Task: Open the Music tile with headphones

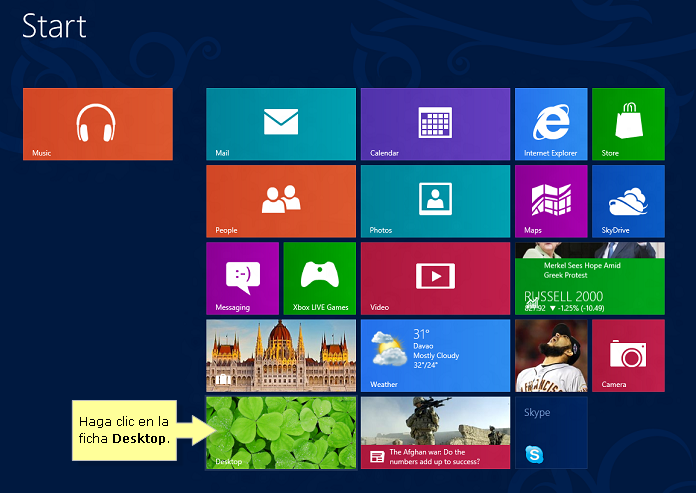Action: tap(98, 124)
